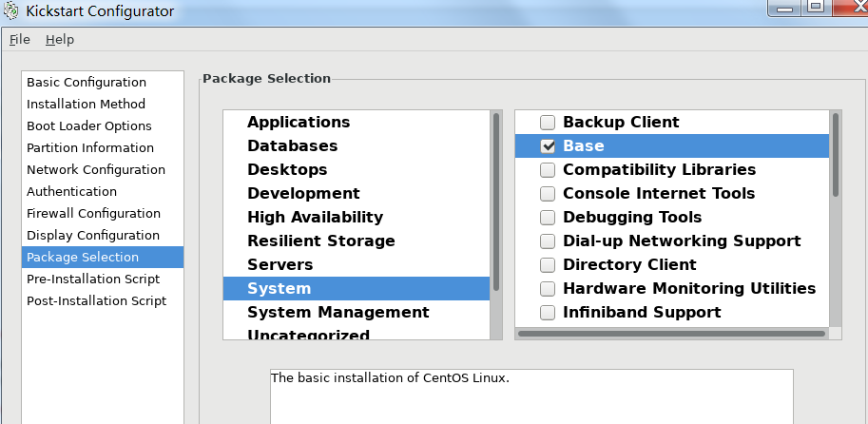This screenshot has width=868, height=424.
Task: Open the Help menu
Action: coord(60,39)
